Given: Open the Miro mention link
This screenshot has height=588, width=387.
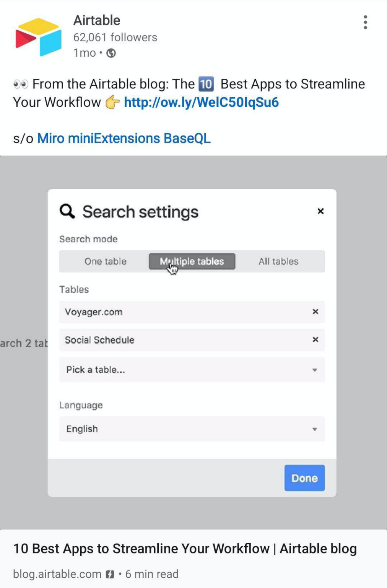Looking at the screenshot, I should [50, 139].
